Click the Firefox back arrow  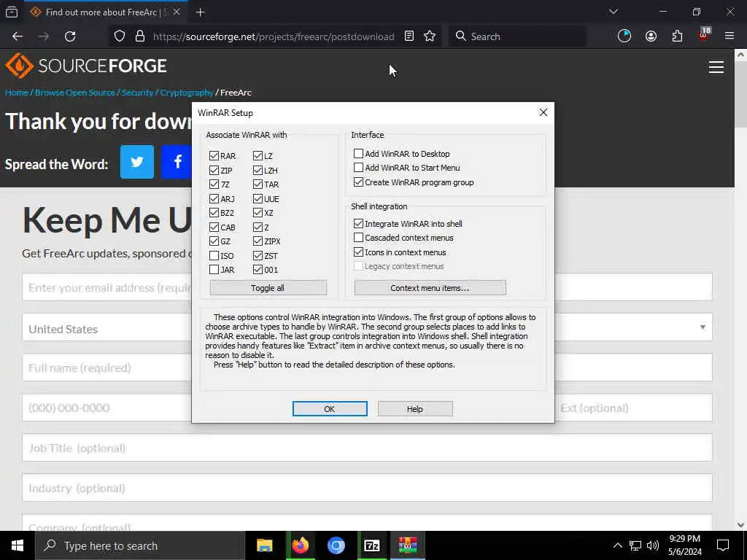click(x=18, y=36)
